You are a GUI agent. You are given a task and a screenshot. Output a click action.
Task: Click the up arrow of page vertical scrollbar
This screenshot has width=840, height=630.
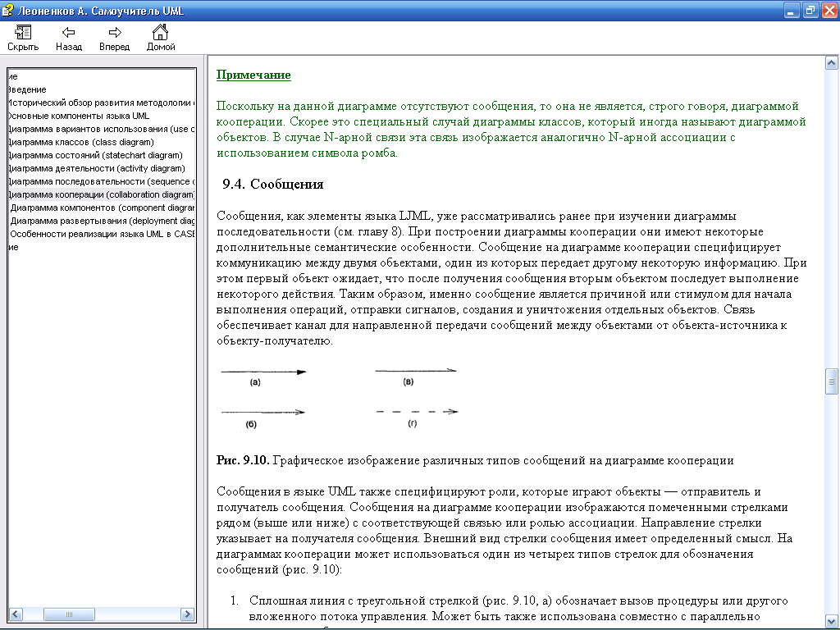[x=832, y=63]
